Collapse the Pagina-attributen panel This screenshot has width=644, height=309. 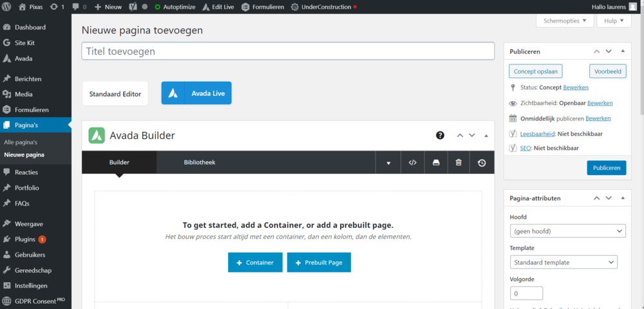(623, 198)
